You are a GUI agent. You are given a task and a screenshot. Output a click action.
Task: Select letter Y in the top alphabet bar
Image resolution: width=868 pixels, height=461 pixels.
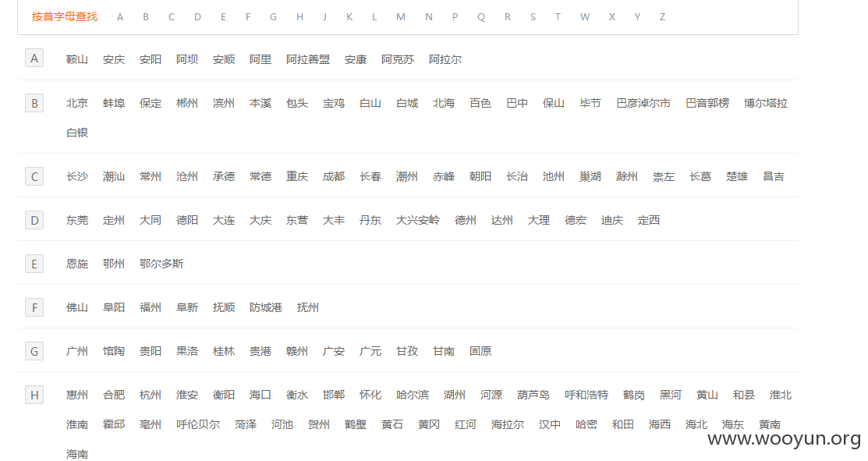pos(637,17)
